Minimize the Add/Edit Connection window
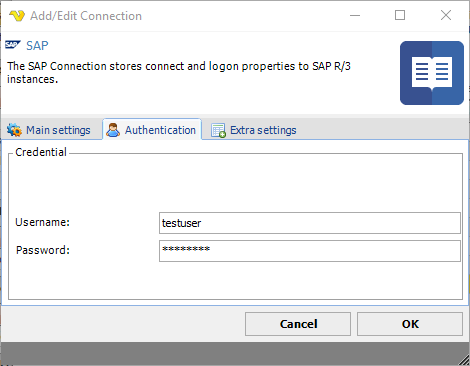This screenshot has width=470, height=366. 355,15
